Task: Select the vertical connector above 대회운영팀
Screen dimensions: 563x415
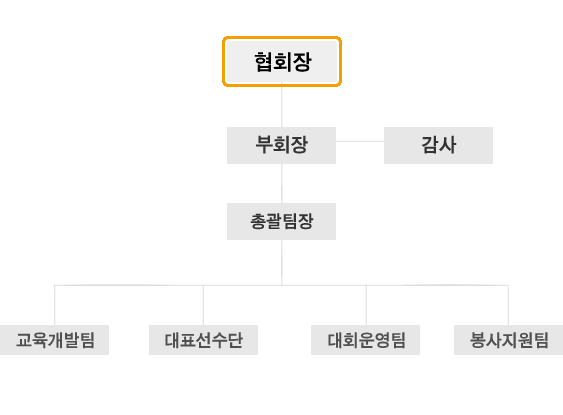Action: tap(366, 305)
